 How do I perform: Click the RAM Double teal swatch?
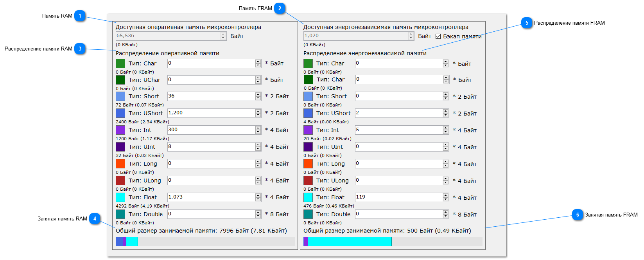tap(120, 214)
